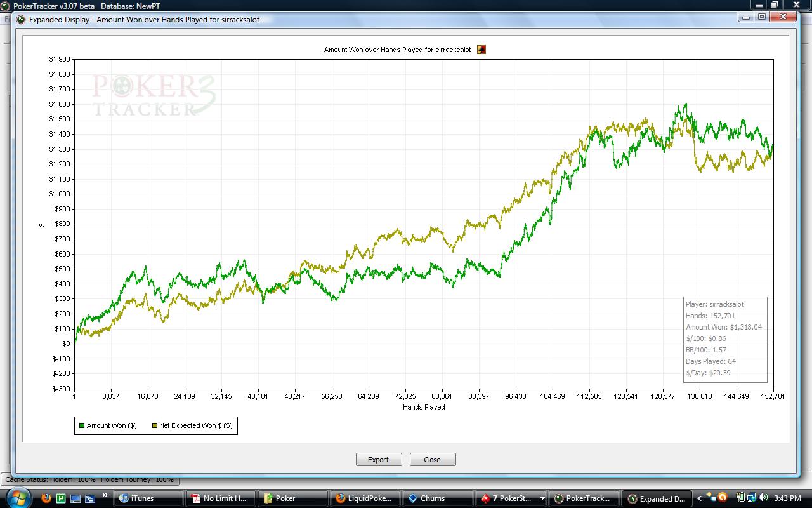
Task: Expand the PokerStars taskbar group dropdown arrow
Action: [542, 498]
